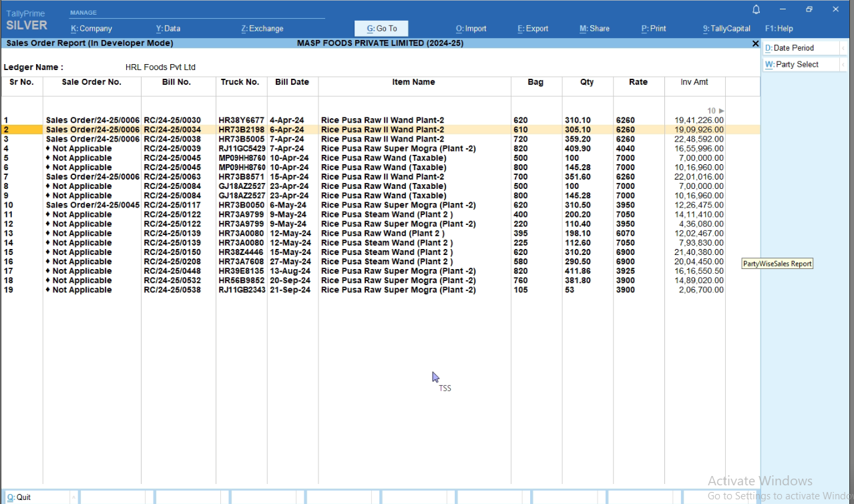The width and height of the screenshot is (854, 504).
Task: Collapse arrow beside Date Period button
Action: tap(843, 48)
